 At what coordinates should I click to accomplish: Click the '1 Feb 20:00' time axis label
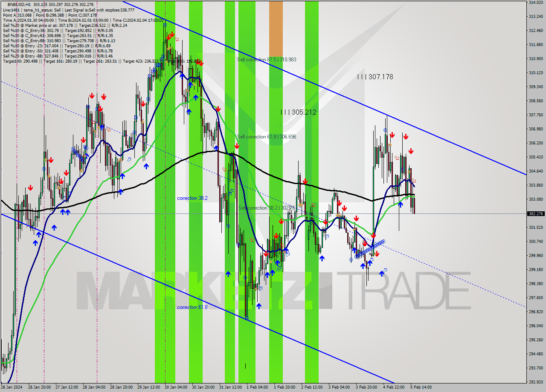pos(285,387)
